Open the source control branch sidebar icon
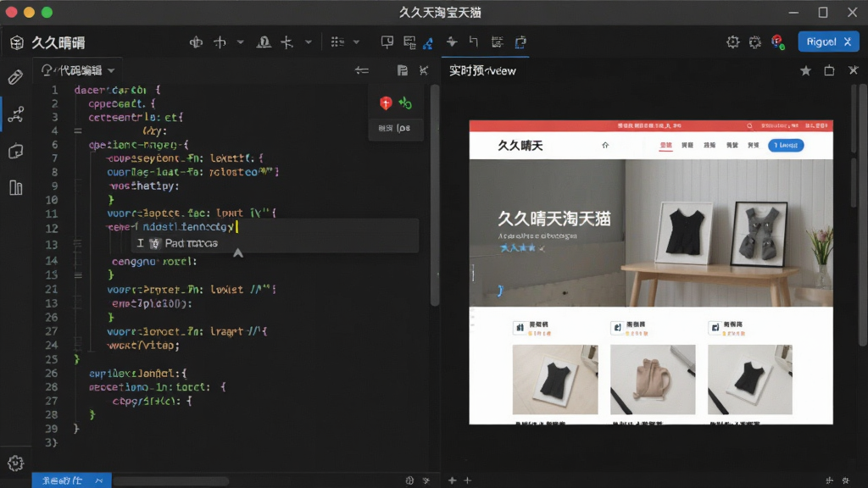 point(15,114)
